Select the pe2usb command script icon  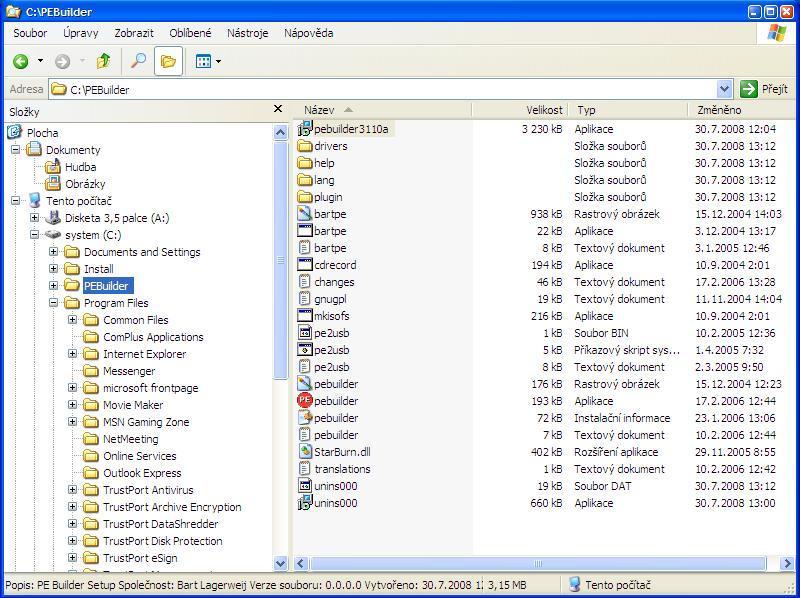click(305, 350)
